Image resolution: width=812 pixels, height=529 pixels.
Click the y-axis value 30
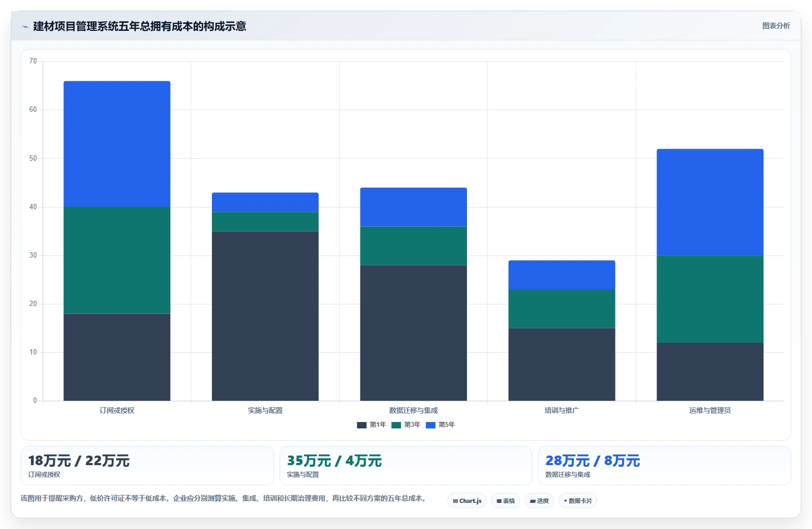point(33,255)
